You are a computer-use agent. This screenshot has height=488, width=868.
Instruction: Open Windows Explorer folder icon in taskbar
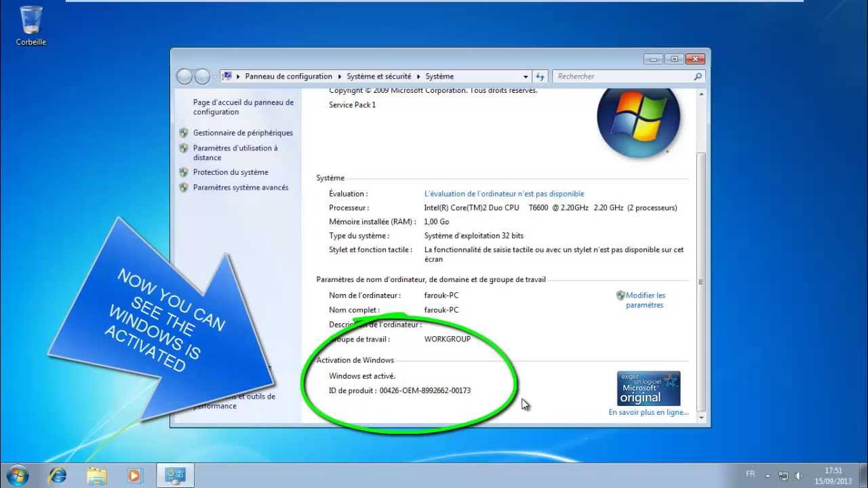coord(96,474)
